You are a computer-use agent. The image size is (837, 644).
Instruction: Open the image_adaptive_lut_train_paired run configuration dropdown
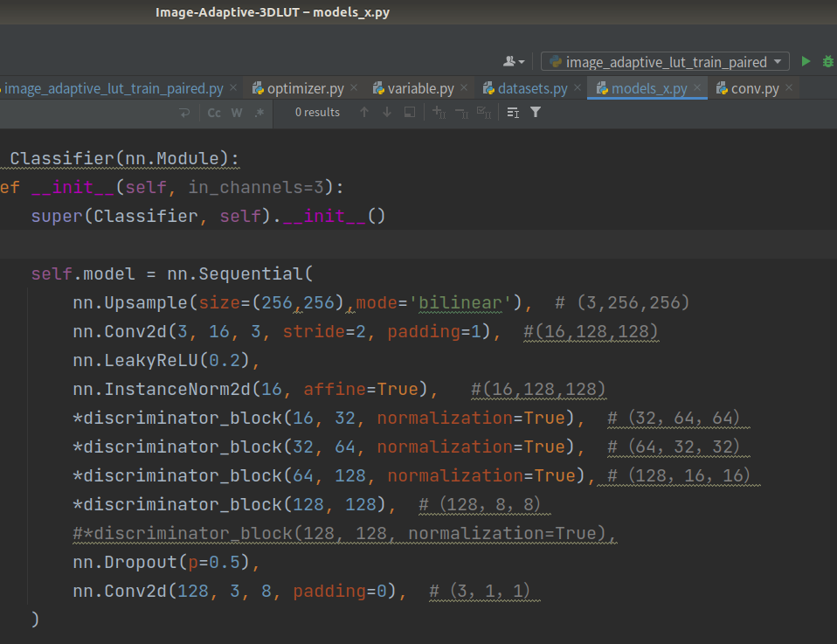pos(665,62)
